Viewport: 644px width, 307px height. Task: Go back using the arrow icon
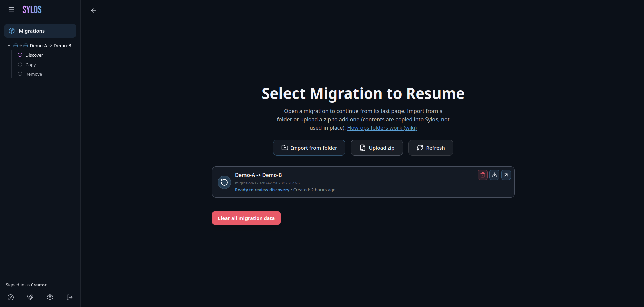[x=93, y=11]
